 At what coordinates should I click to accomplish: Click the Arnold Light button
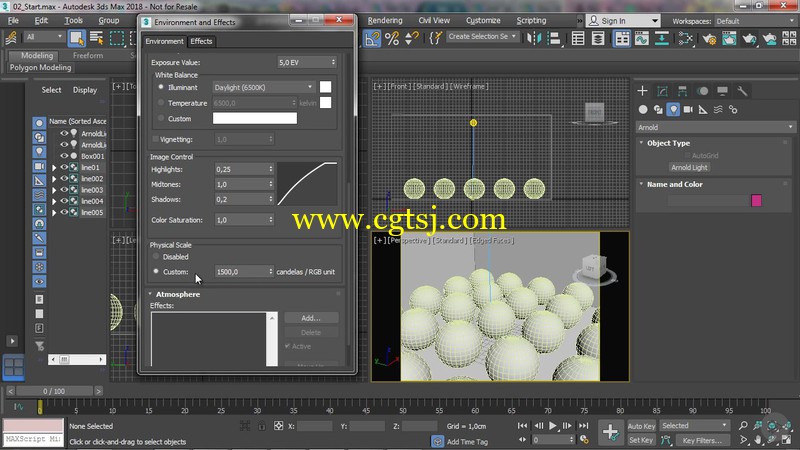(689, 167)
